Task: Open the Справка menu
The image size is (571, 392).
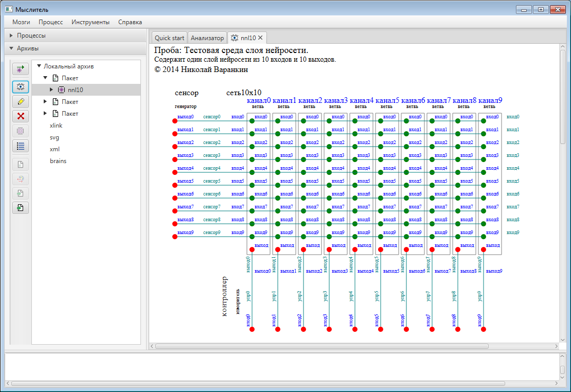Action: click(x=130, y=22)
